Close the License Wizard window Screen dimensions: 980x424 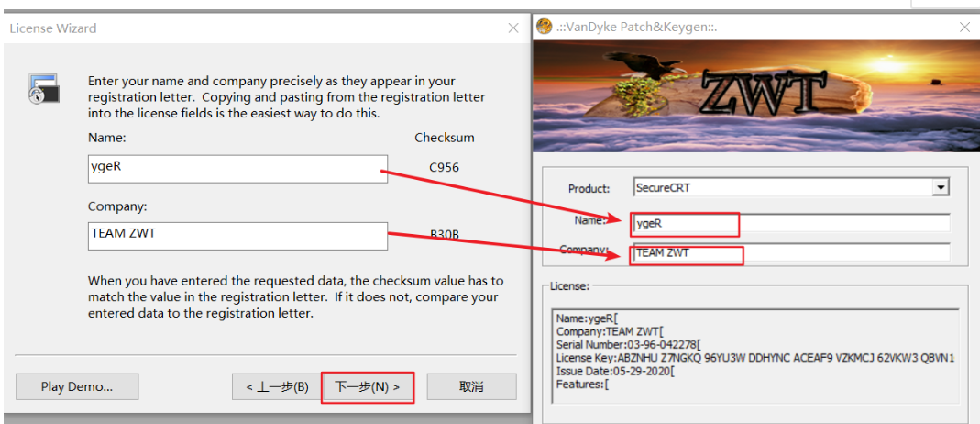click(513, 28)
